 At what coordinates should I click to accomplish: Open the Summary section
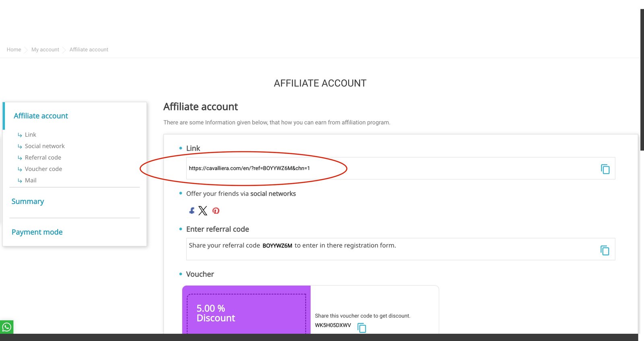point(28,202)
